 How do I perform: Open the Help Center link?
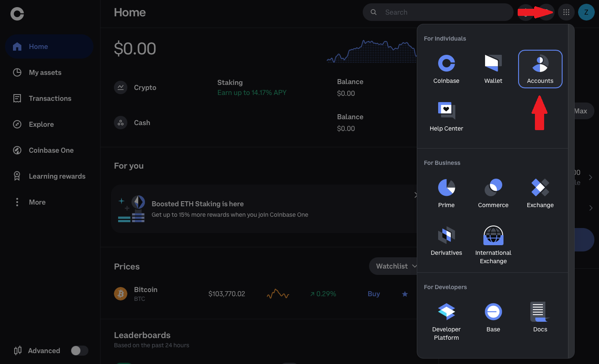coord(446,117)
